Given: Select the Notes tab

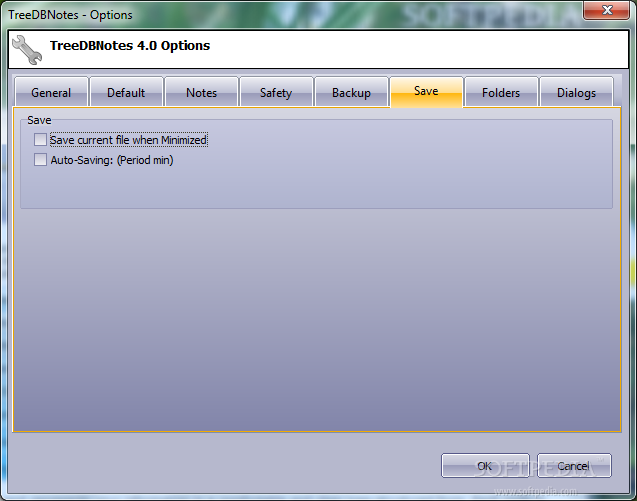Looking at the screenshot, I should [202, 92].
